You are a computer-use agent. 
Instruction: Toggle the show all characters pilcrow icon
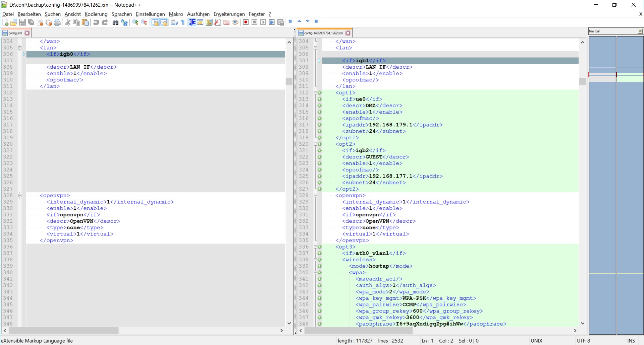coord(183,22)
